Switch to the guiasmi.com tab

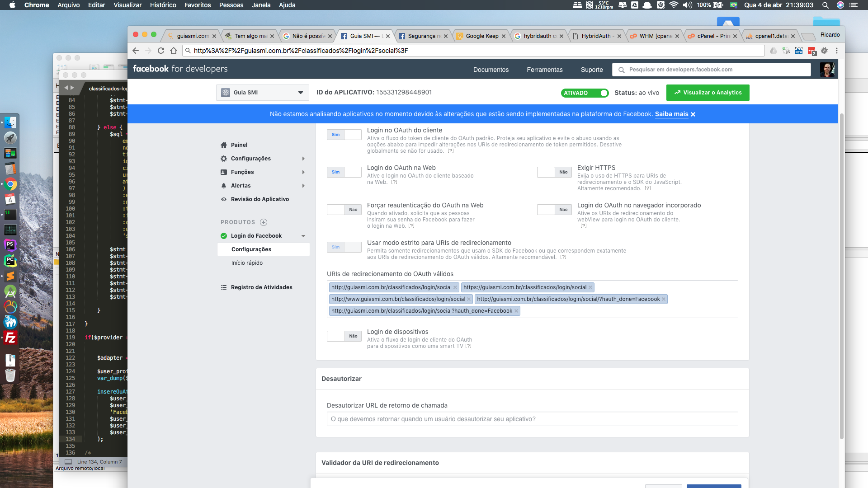[193, 36]
